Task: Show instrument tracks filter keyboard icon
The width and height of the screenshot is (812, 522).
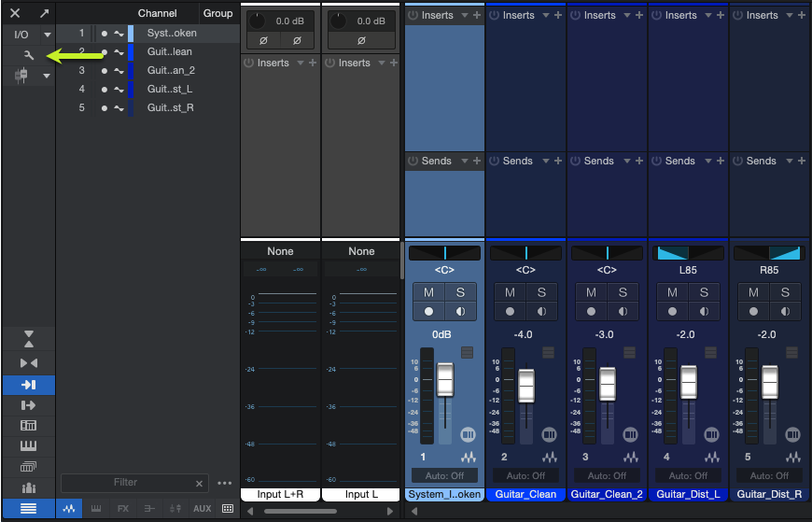Action: (96, 509)
